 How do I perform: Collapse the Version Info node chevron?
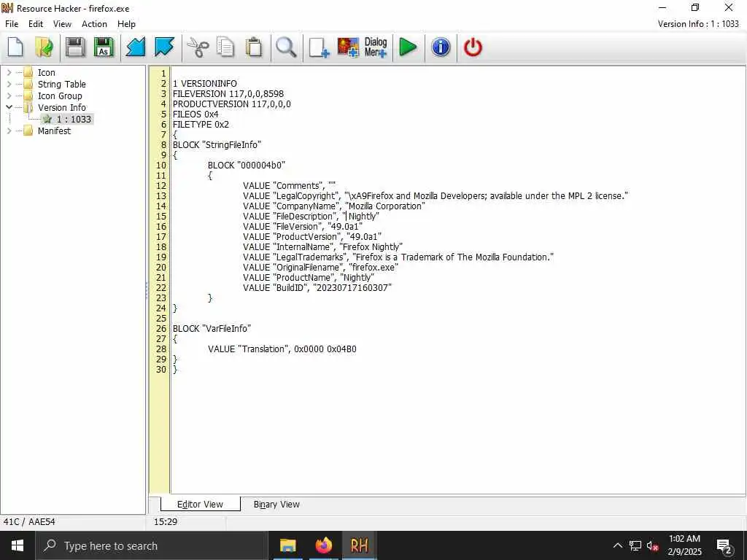click(9, 108)
